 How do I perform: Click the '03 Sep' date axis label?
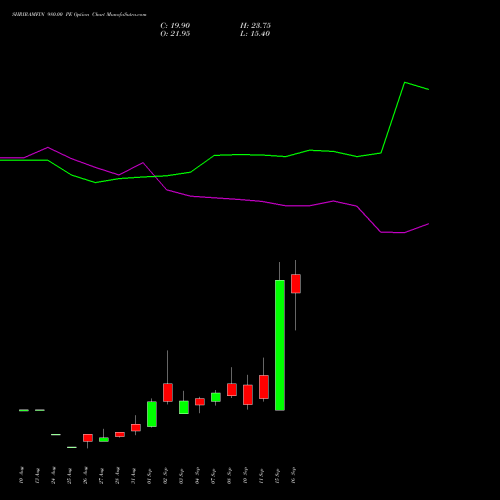point(182,475)
